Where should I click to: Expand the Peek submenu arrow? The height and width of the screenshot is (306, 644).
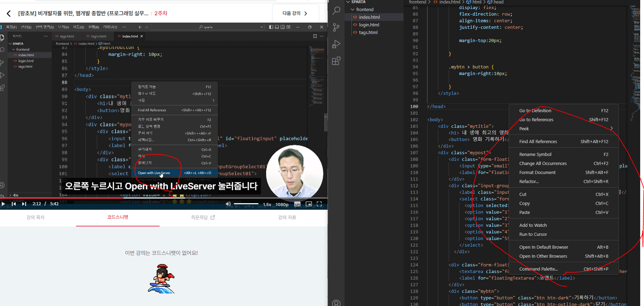pos(611,129)
